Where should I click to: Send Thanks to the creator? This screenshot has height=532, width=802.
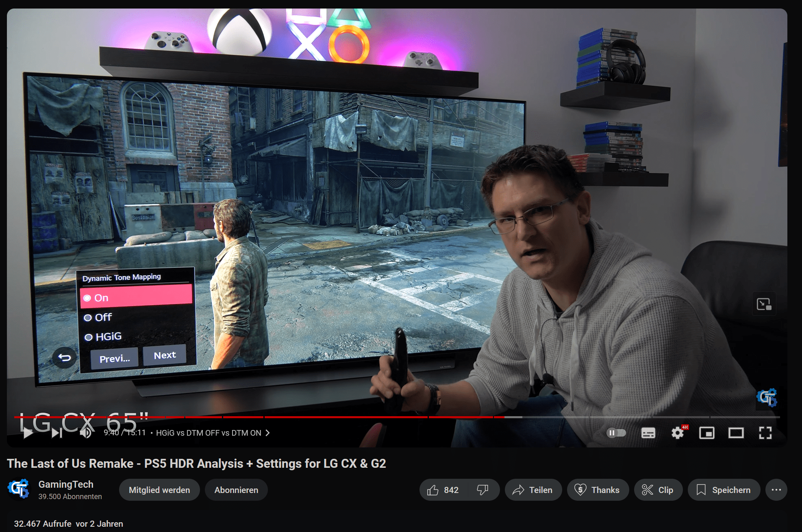coord(598,490)
